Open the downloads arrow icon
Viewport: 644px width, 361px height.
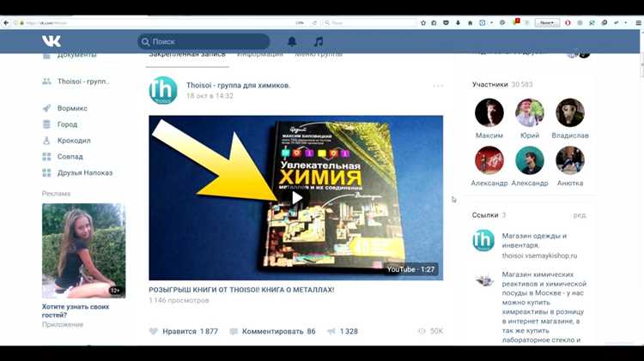click(458, 23)
